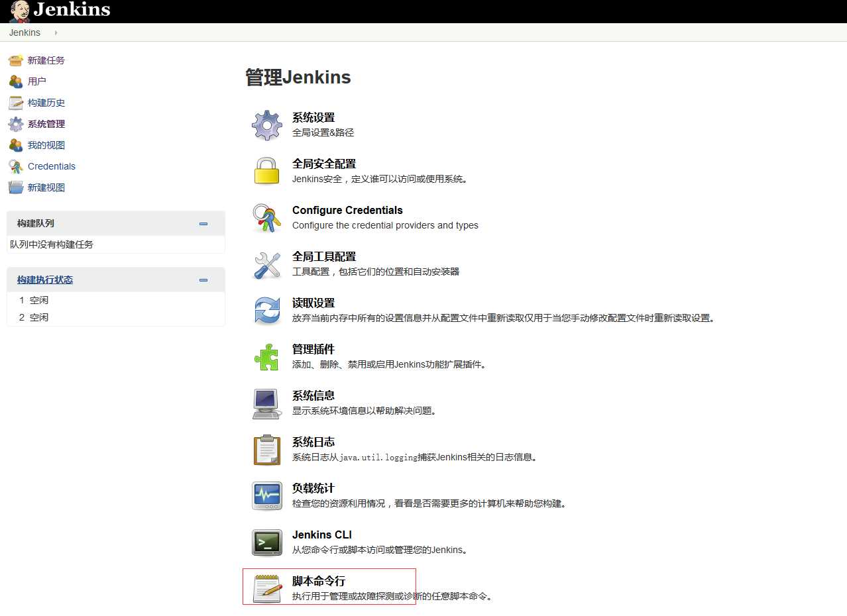847x616 pixels.
Task: Click the 全局工具配置 wrench icon
Action: 267,264
